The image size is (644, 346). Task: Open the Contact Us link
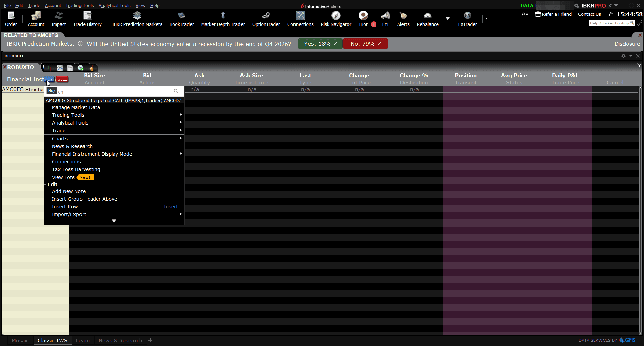[589, 14]
